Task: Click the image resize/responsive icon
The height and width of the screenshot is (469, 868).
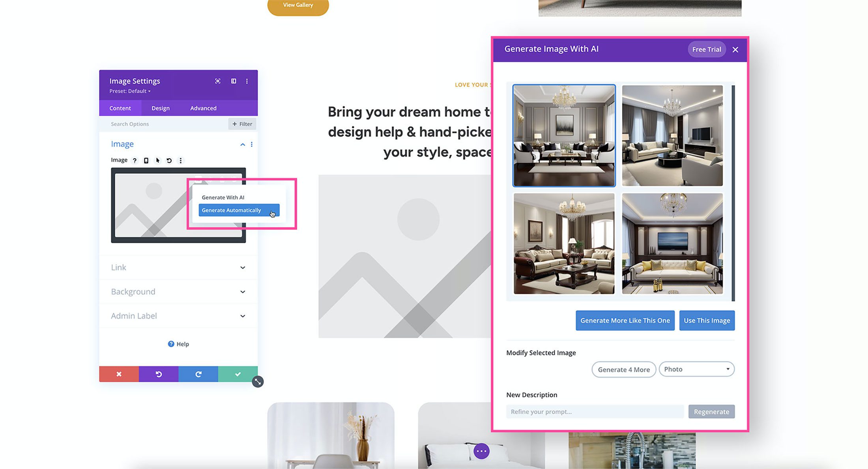Action: pyautogui.click(x=146, y=161)
